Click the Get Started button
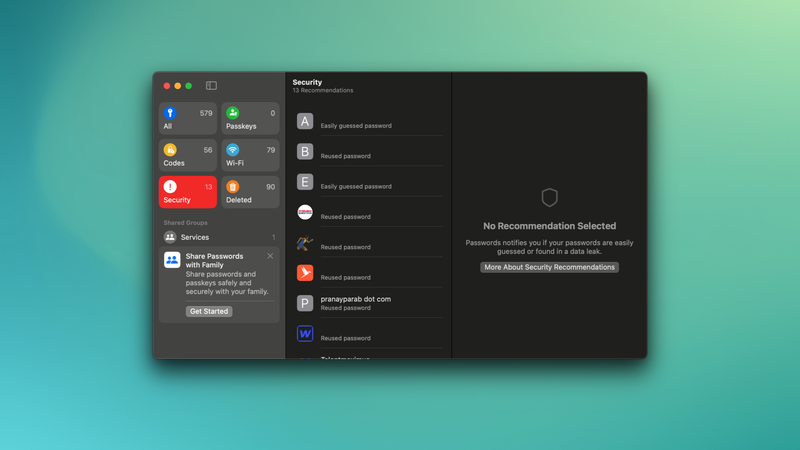800x450 pixels. (209, 311)
